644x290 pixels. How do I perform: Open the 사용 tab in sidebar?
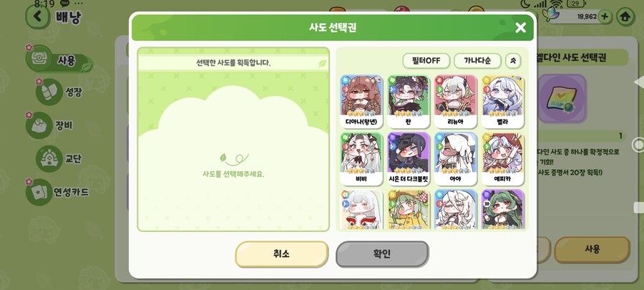click(x=59, y=60)
